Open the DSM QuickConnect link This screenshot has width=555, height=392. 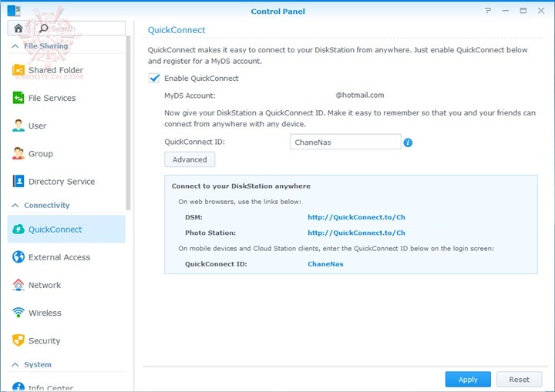click(356, 217)
